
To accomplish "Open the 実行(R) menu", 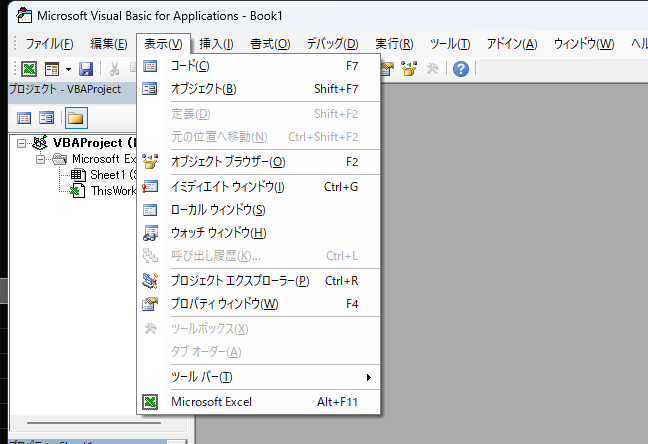I will (394, 43).
